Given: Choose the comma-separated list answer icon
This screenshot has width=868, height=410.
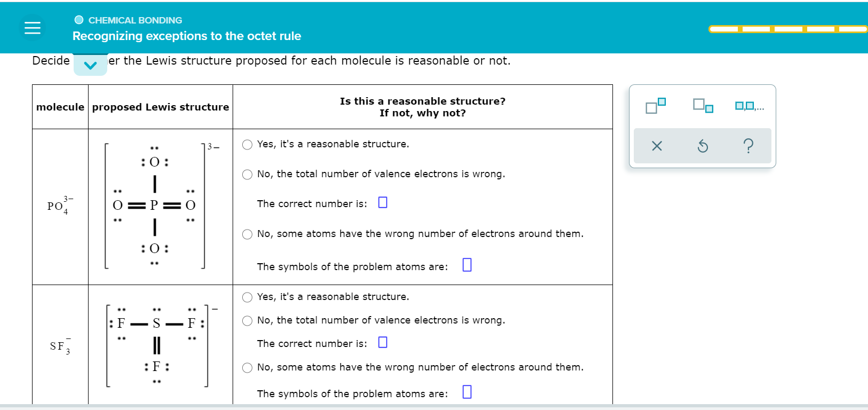Looking at the screenshot, I should click(x=747, y=106).
